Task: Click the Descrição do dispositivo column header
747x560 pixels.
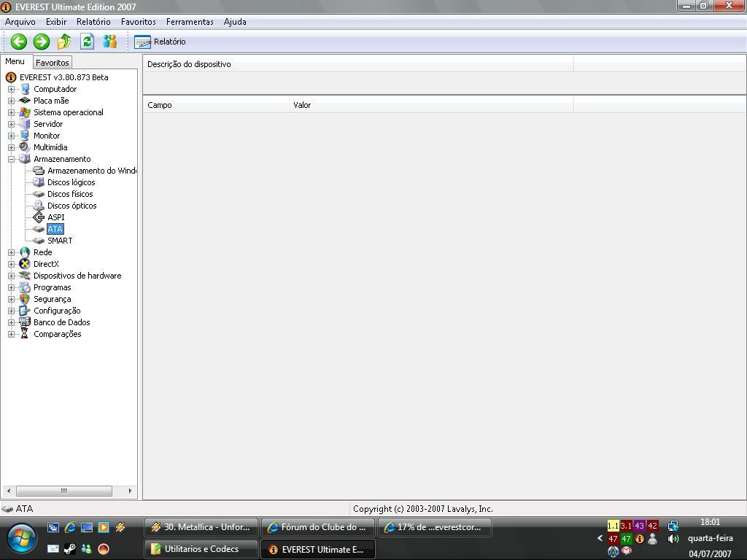Action: click(x=358, y=64)
